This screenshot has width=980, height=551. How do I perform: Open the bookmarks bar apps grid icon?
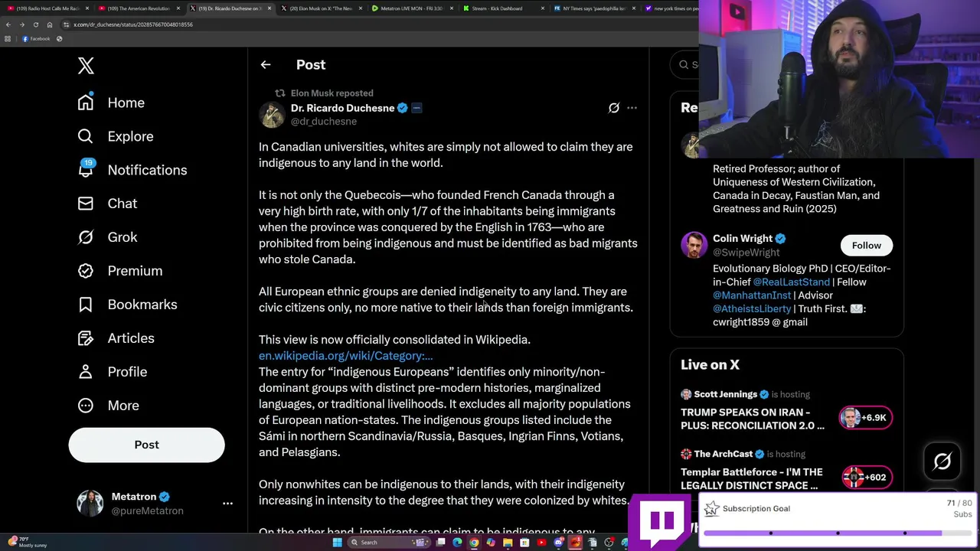pyautogui.click(x=7, y=38)
